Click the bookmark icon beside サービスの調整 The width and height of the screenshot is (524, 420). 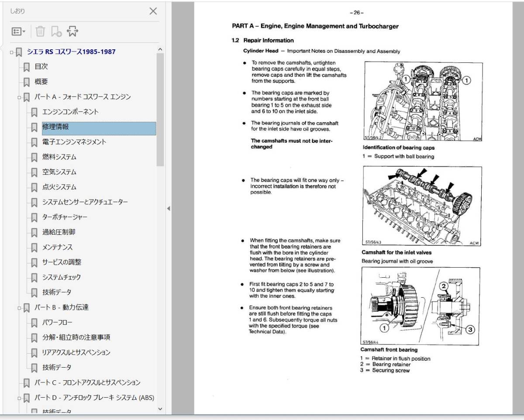pos(34,263)
